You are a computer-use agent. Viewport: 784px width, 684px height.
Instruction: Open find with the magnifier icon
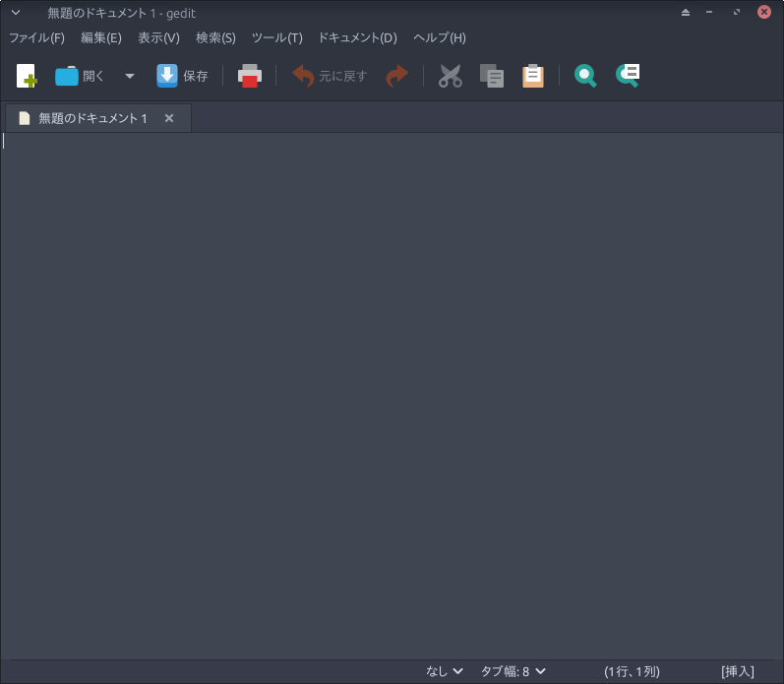(585, 76)
